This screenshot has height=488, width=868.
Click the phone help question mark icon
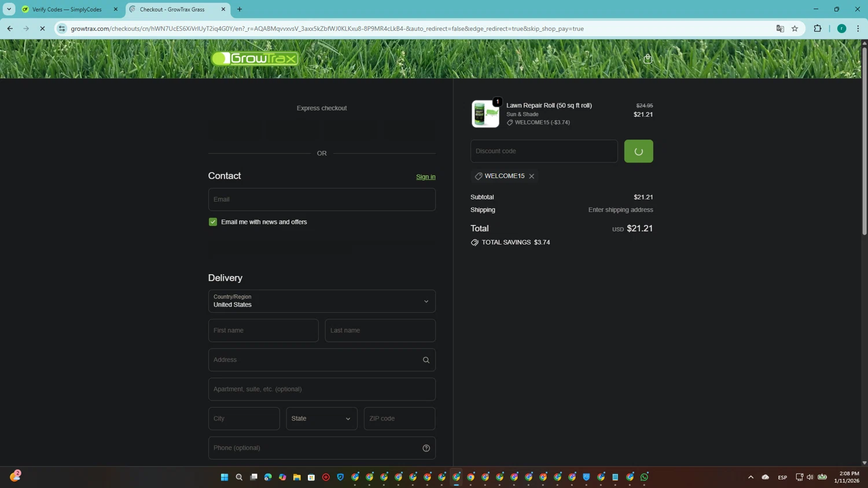click(x=426, y=448)
